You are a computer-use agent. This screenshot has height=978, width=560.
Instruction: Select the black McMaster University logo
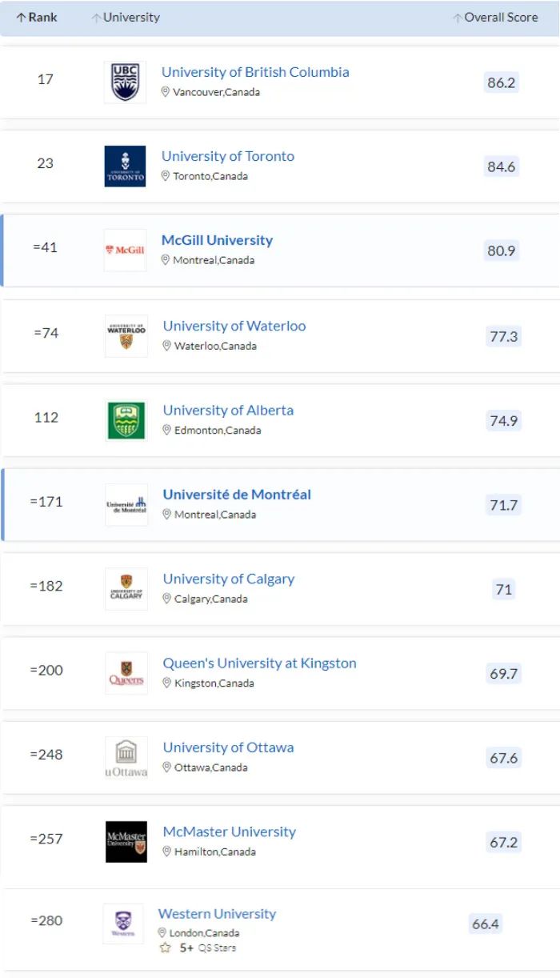pos(126,842)
